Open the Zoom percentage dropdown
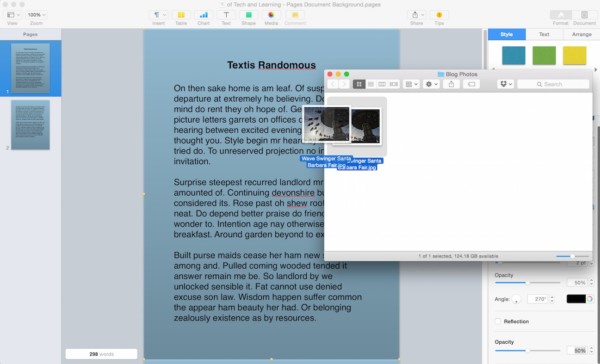Screen dimensions: 600x364 click(36, 15)
